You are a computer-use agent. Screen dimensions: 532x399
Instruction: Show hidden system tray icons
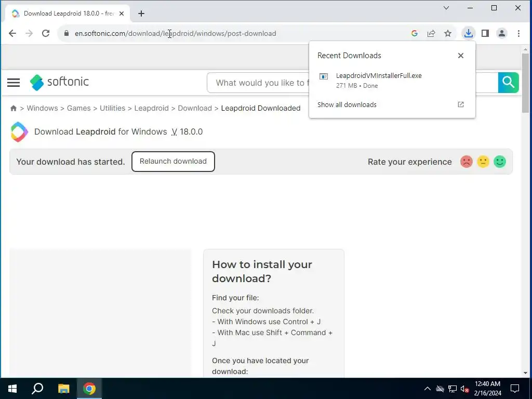(428, 389)
